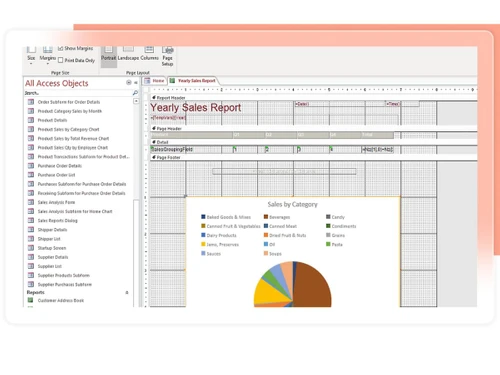Open the Customer Address Book report

61,300
